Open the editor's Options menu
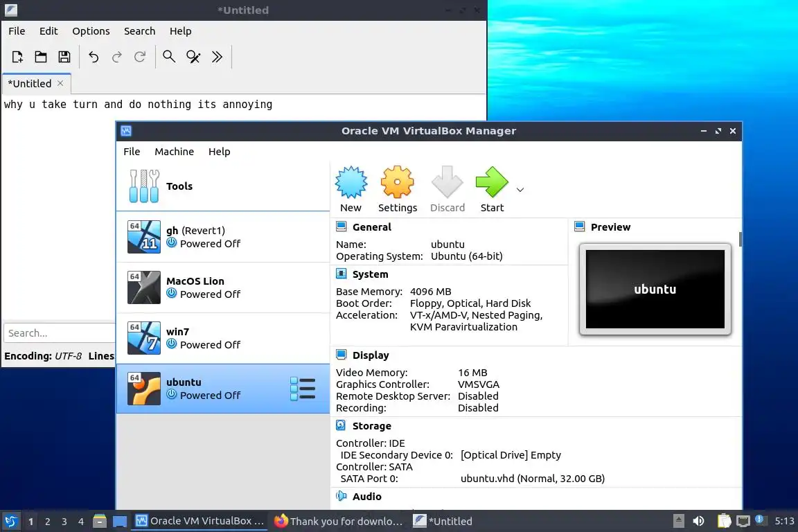 pos(91,31)
